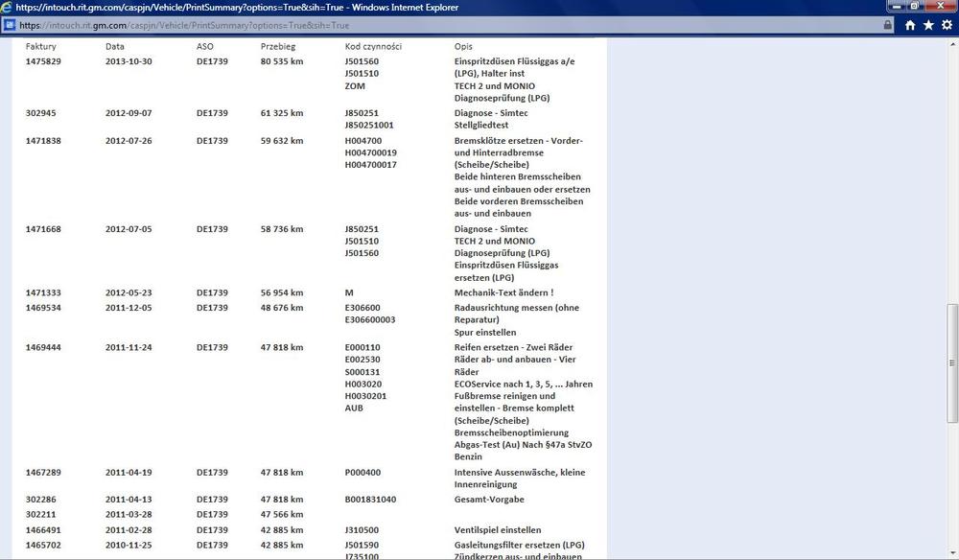Click the Spur einstellen description
The image size is (959, 560).
[x=485, y=333]
